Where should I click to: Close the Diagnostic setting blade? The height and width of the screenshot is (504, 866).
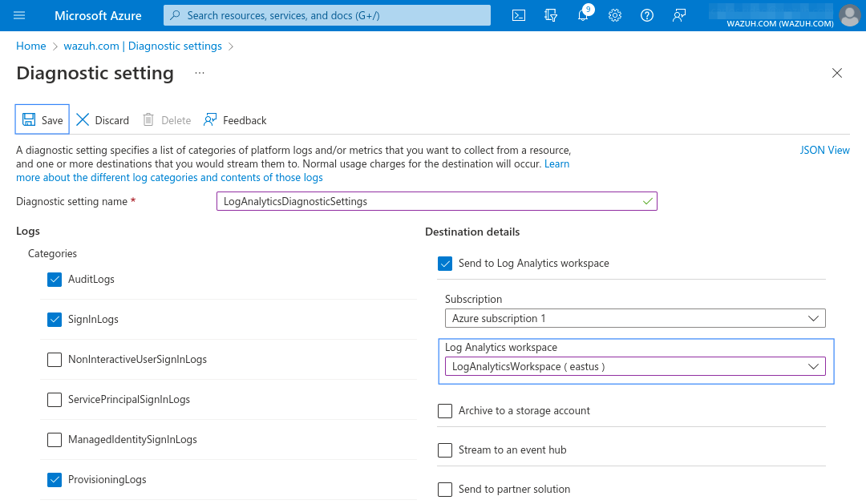click(836, 73)
